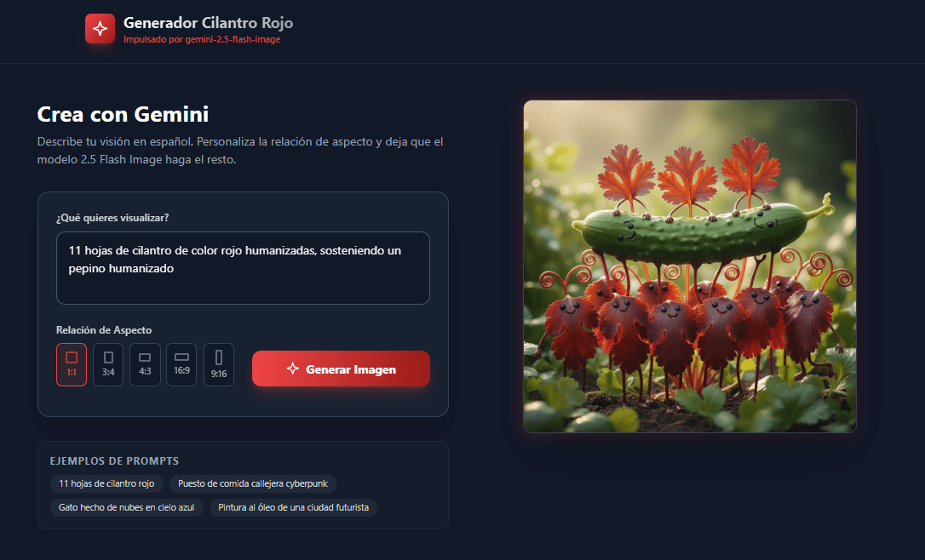The width and height of the screenshot is (925, 560).
Task: Click the Generar Imagen button
Action: pos(341,369)
